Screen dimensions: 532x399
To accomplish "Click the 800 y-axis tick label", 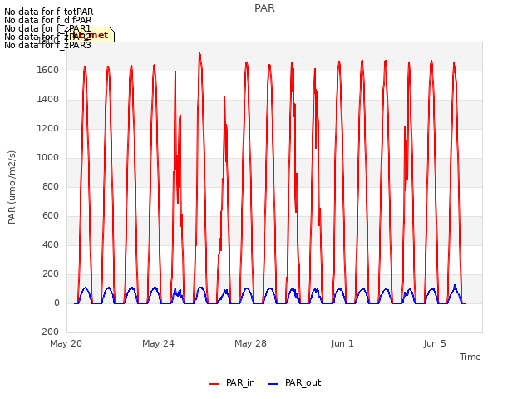I will [51, 186].
